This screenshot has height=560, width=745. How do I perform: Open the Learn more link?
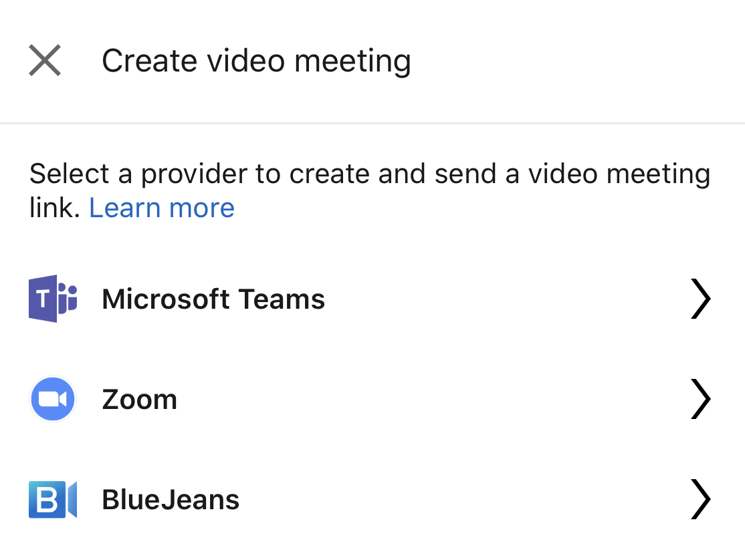pyautogui.click(x=162, y=208)
